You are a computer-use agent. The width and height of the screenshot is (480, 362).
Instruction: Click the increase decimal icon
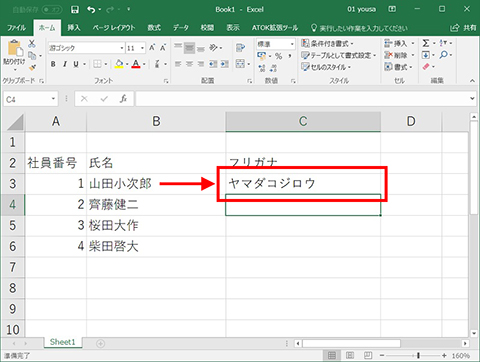262,68
